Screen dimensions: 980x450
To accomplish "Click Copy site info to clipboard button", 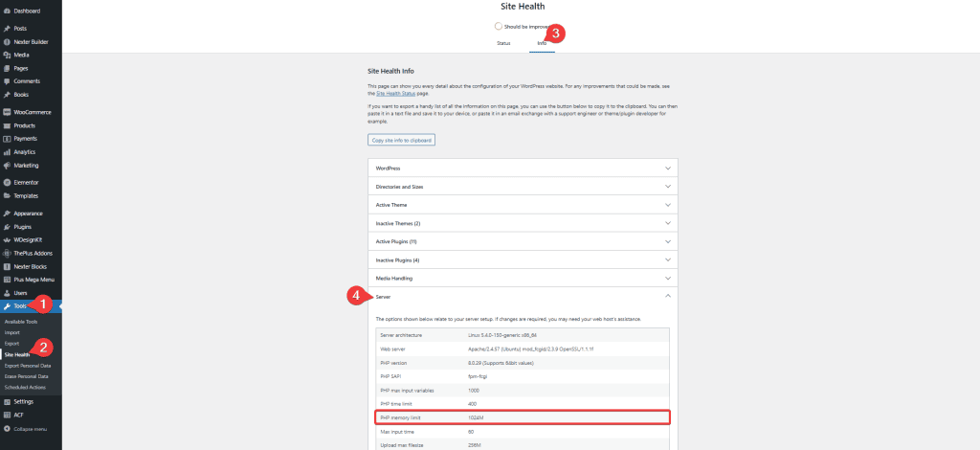I will [402, 140].
